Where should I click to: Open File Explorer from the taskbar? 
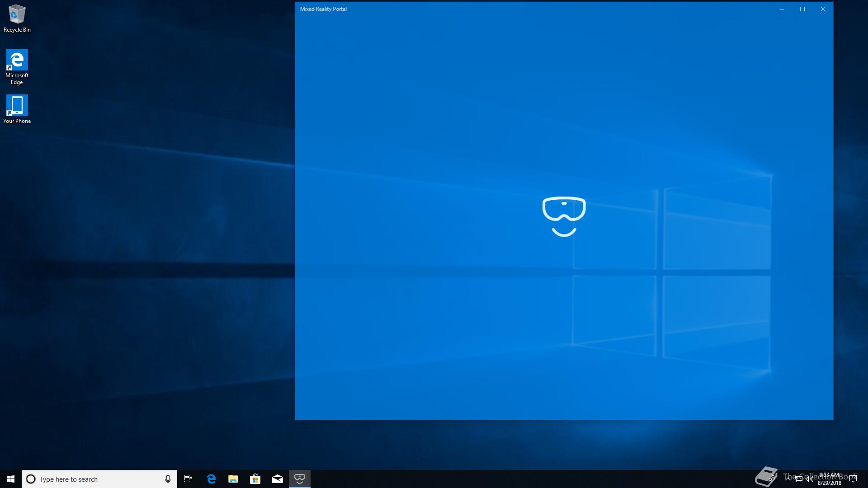coord(233,479)
